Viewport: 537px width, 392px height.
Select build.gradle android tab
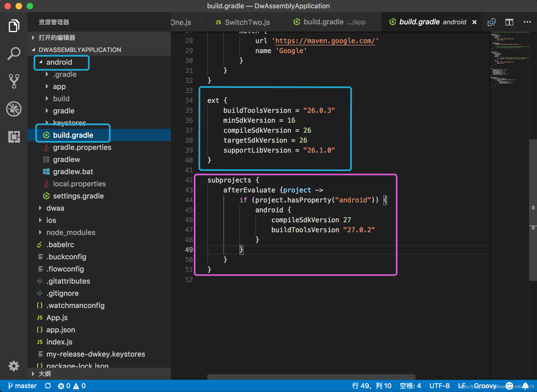(x=431, y=22)
